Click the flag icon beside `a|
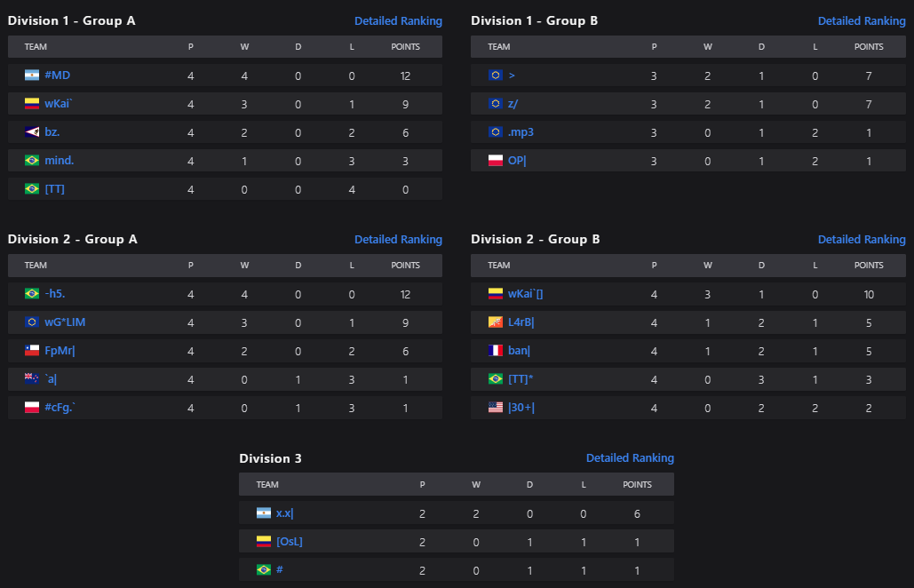 (x=32, y=378)
